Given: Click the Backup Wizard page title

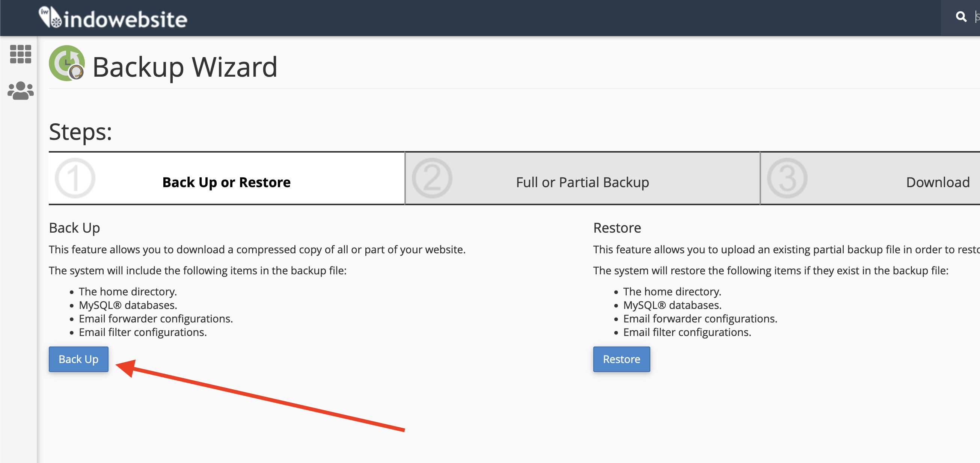Looking at the screenshot, I should [185, 67].
